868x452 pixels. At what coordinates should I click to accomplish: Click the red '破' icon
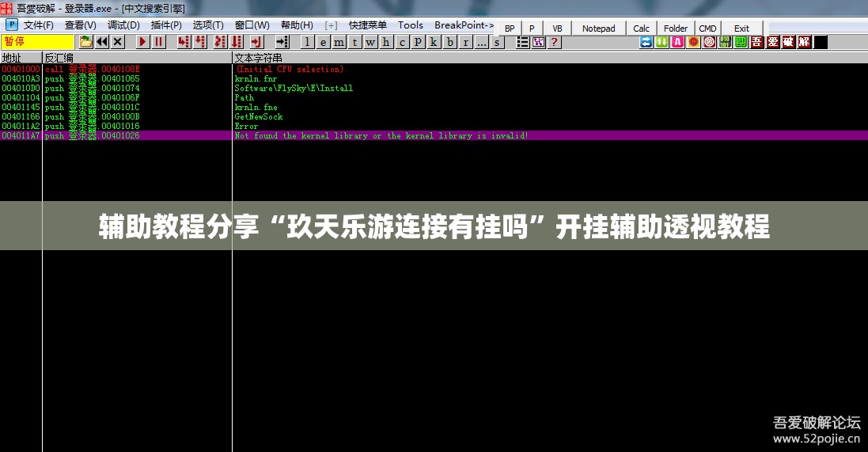789,42
